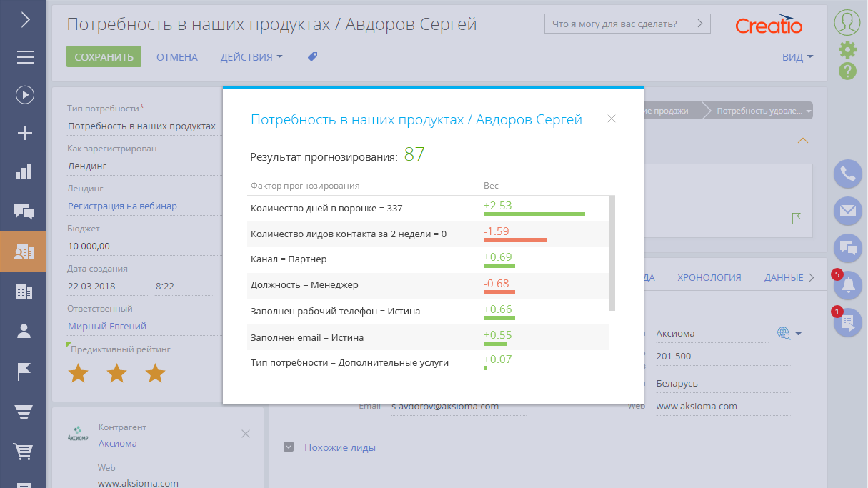Open dropdown arrow beside web globe icon
The width and height of the screenshot is (868, 488).
[x=799, y=334]
